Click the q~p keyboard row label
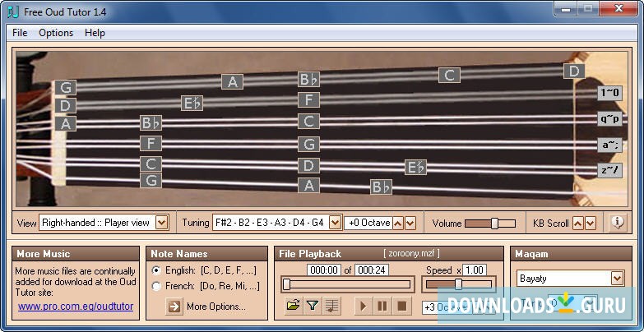Screen dimensions: 644x332 point(609,118)
